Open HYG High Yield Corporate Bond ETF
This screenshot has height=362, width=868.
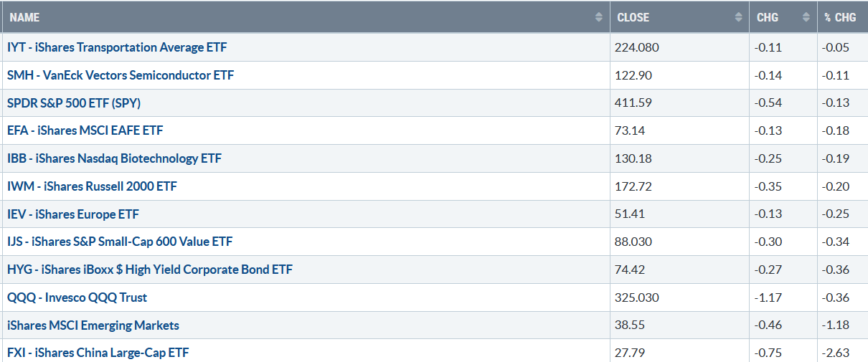150,270
